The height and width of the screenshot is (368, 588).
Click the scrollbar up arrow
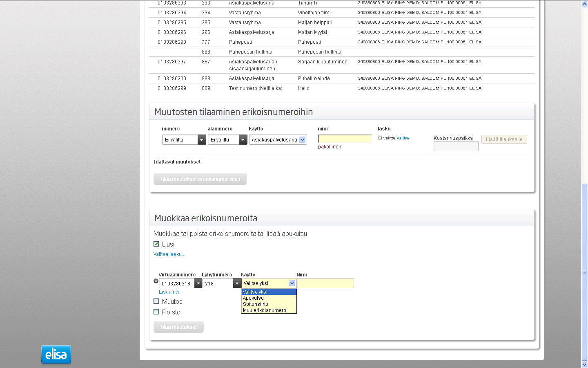point(584,4)
